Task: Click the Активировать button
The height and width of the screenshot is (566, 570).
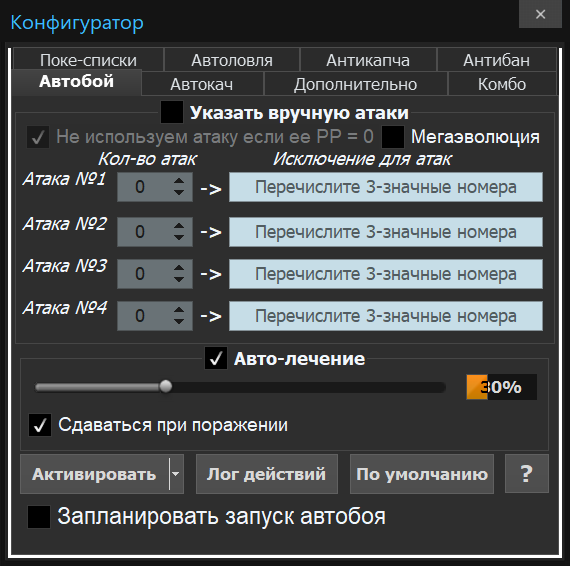Action: [95, 474]
